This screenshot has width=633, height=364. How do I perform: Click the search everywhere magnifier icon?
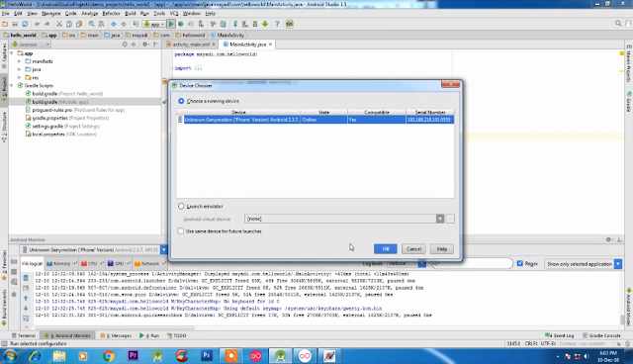[x=618, y=24]
